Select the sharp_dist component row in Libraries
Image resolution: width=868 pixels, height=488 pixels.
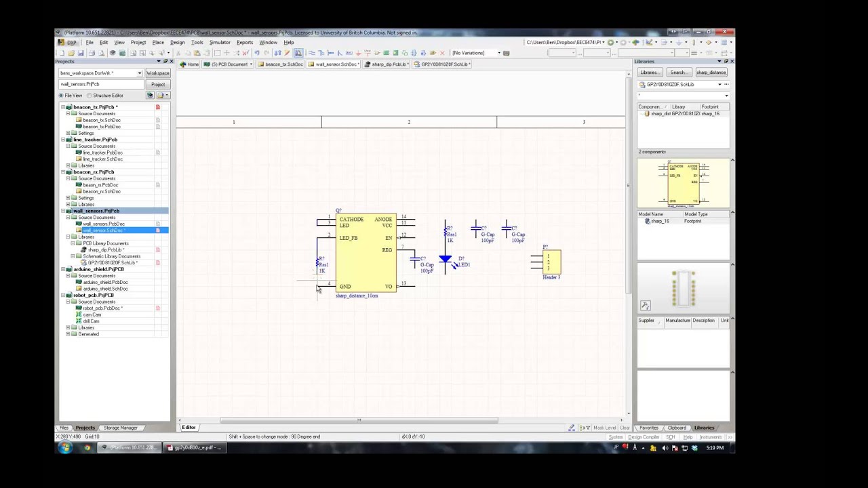[x=684, y=114]
